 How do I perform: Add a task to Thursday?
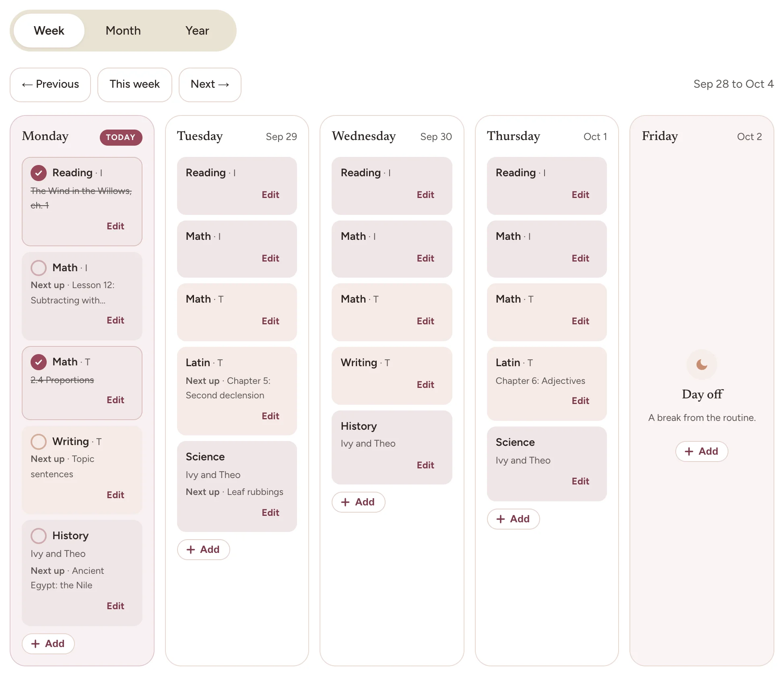pos(514,519)
